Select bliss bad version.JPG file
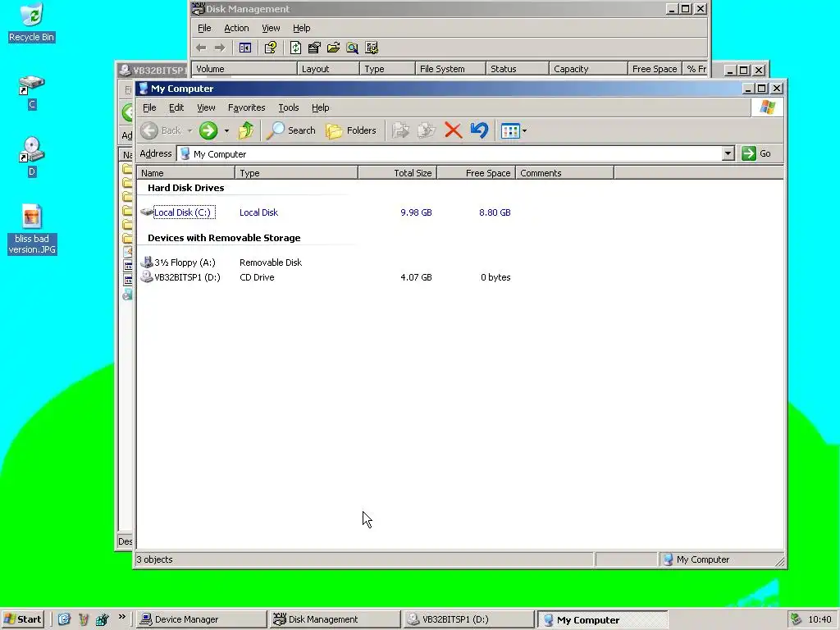Viewport: 840px width, 630px height. 32,230
